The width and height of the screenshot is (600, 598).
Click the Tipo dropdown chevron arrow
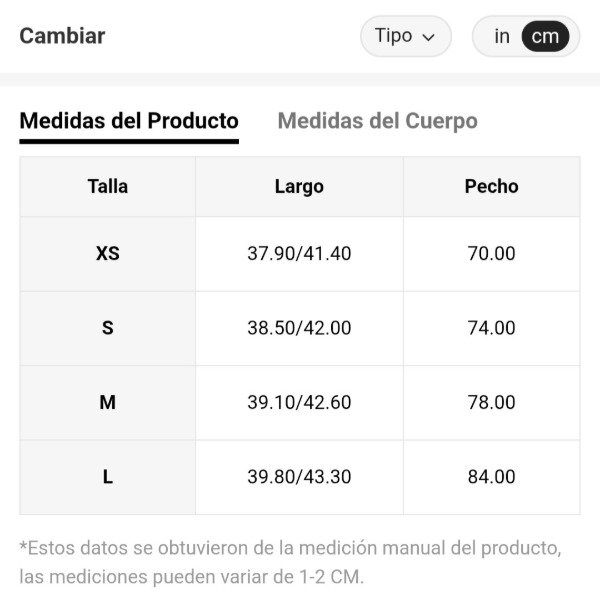(x=429, y=37)
